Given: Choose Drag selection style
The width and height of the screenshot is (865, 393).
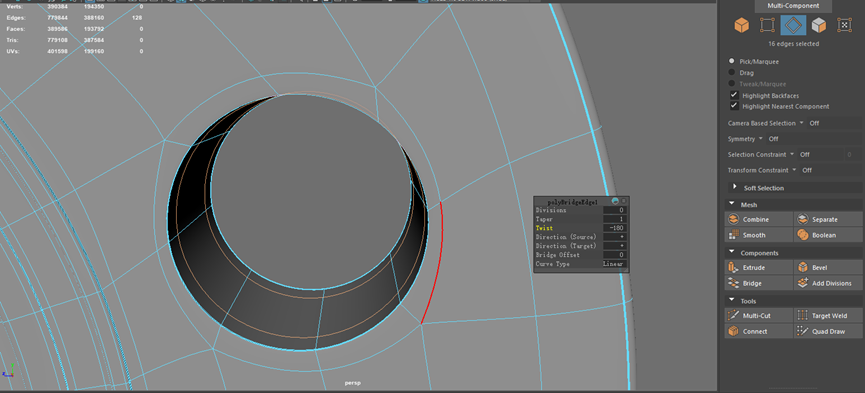Looking at the screenshot, I should (732, 72).
